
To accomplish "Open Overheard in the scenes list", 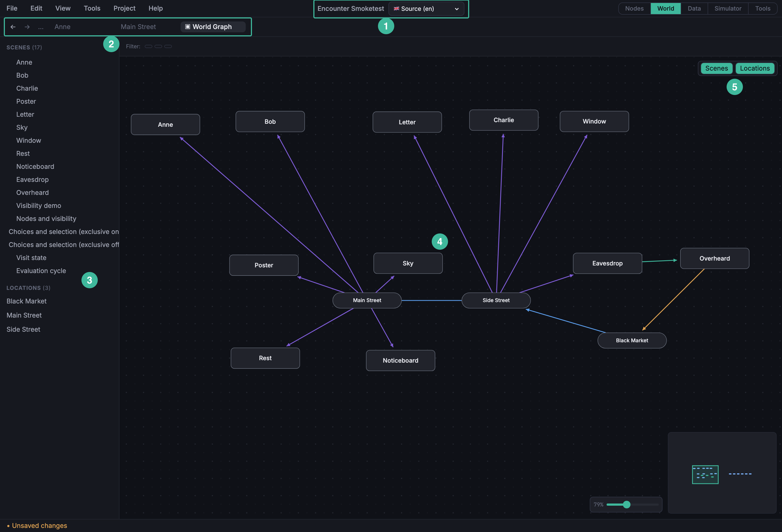I will coord(32,193).
